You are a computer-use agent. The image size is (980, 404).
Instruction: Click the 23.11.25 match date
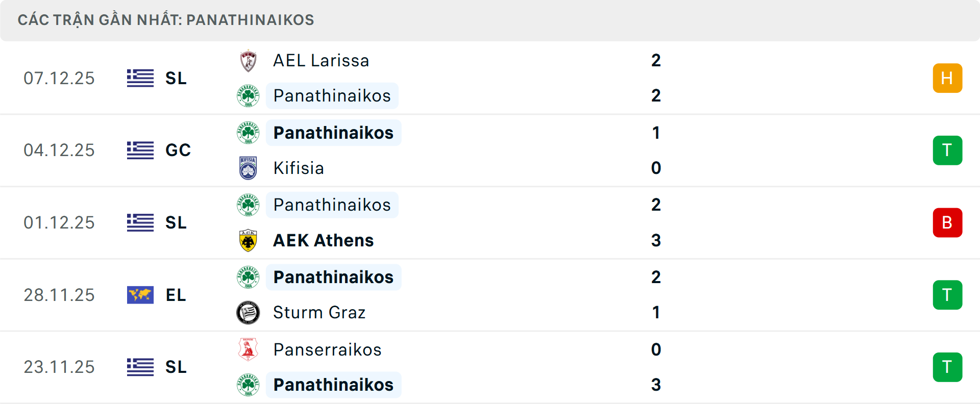click(x=59, y=367)
